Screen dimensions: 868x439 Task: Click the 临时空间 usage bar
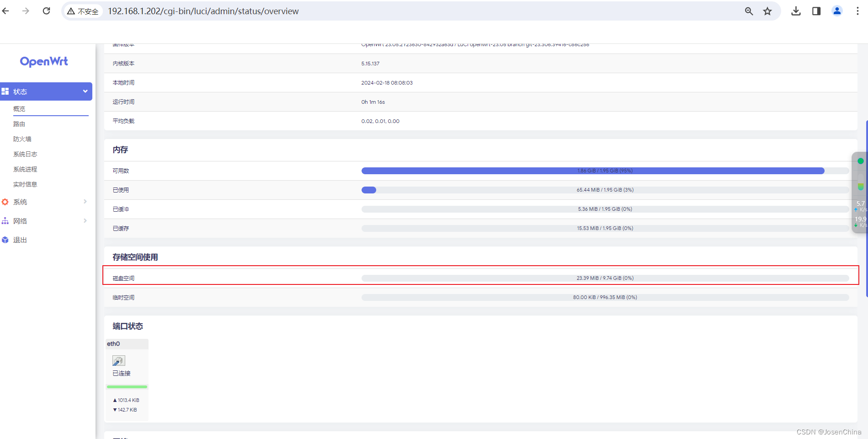point(605,297)
